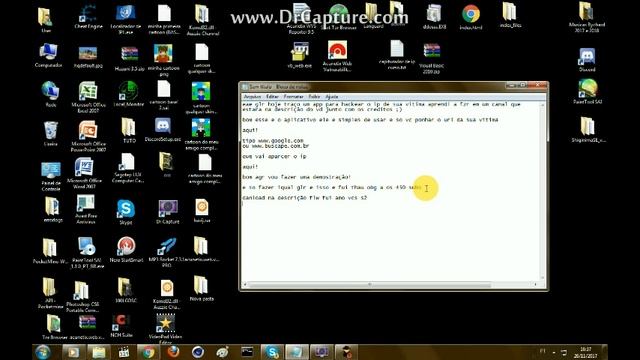Select the vb_web.exe desktop icon

[x=300, y=55]
